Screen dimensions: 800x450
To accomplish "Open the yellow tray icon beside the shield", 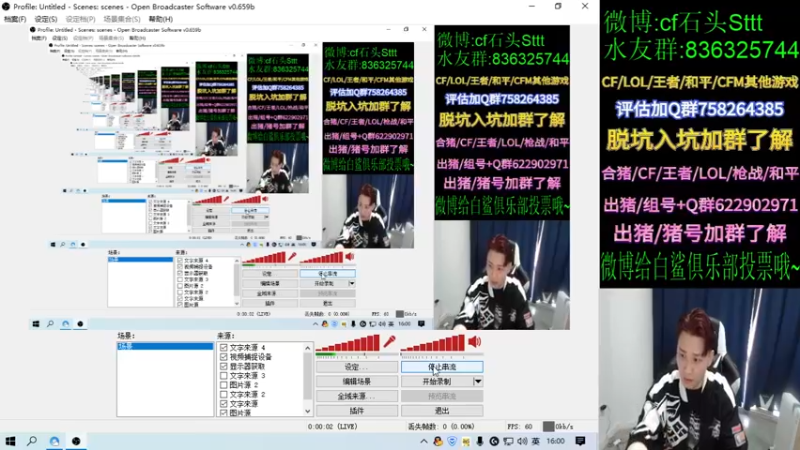I will click(x=465, y=441).
